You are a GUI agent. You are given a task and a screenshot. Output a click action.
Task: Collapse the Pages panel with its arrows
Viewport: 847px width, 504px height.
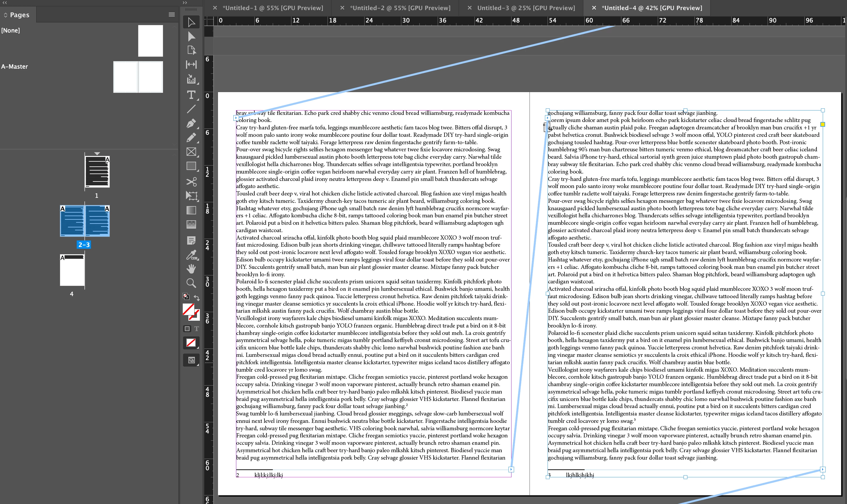click(5, 3)
